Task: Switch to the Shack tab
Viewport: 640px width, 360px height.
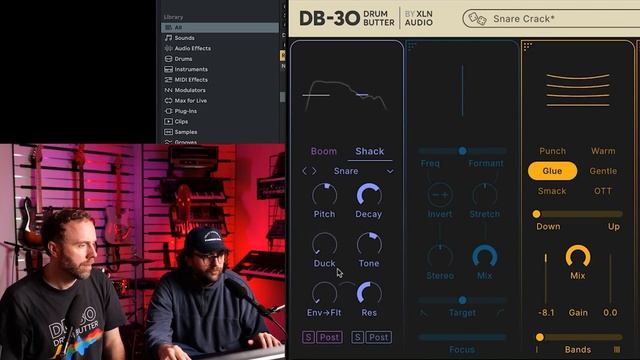Action: [369, 151]
